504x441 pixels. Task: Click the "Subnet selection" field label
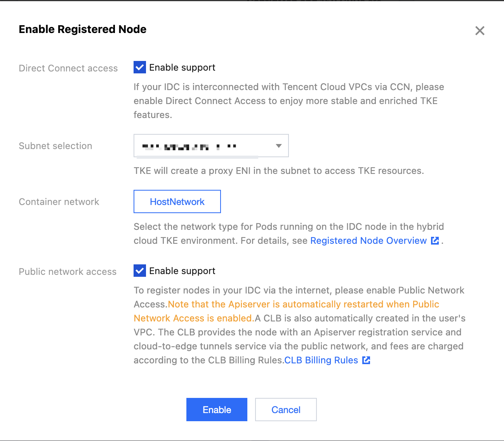[x=56, y=146]
